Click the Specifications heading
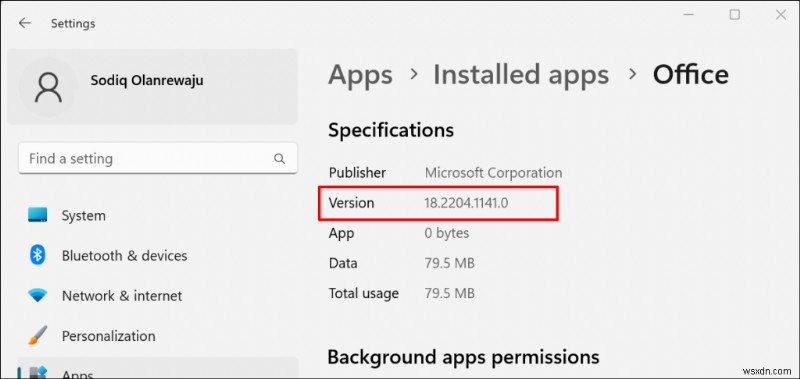 coord(391,131)
